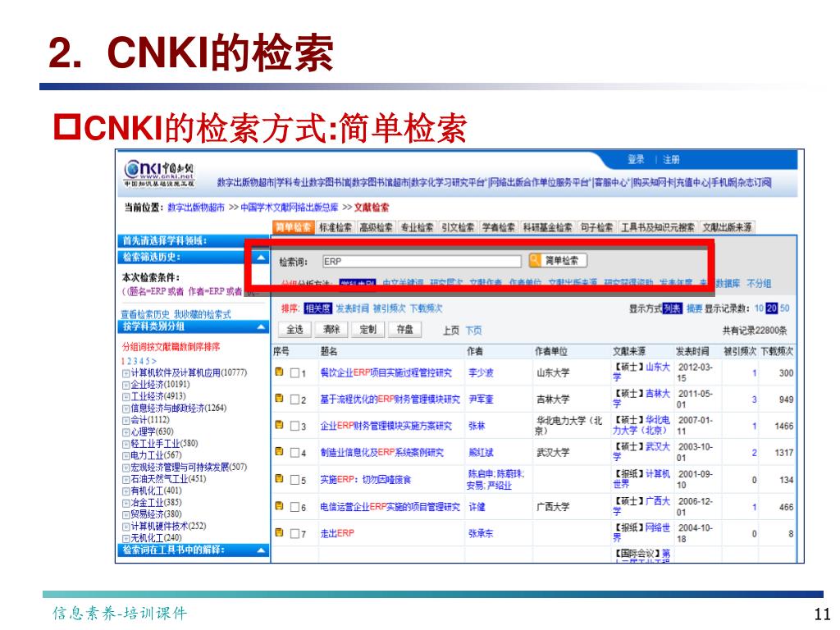Expand 计算机软件及计算机应用(10777) node
The image size is (840, 630).
126,373
